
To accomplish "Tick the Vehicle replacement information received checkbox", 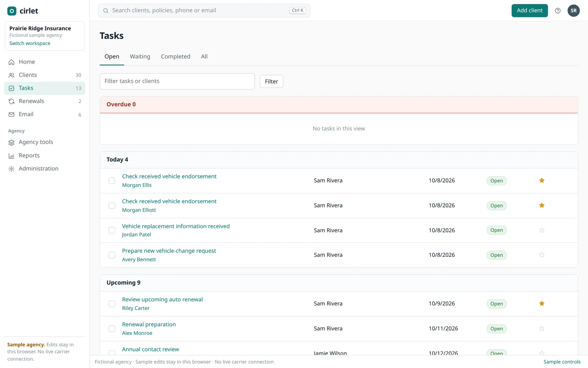I will [x=112, y=230].
